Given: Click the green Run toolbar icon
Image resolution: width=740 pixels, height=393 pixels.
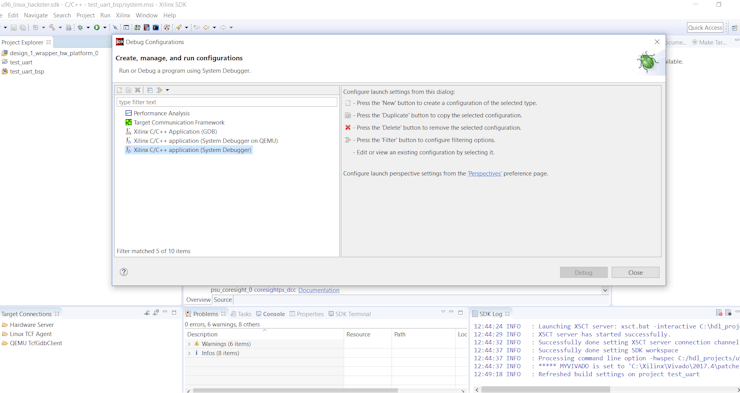Looking at the screenshot, I should (97, 27).
